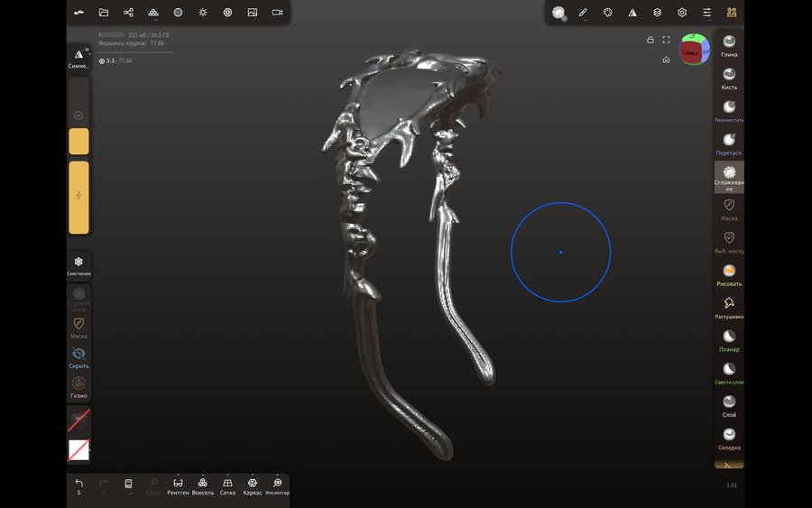Click the memory usage bar '215 мб / 16.5 Гб'

[134, 34]
